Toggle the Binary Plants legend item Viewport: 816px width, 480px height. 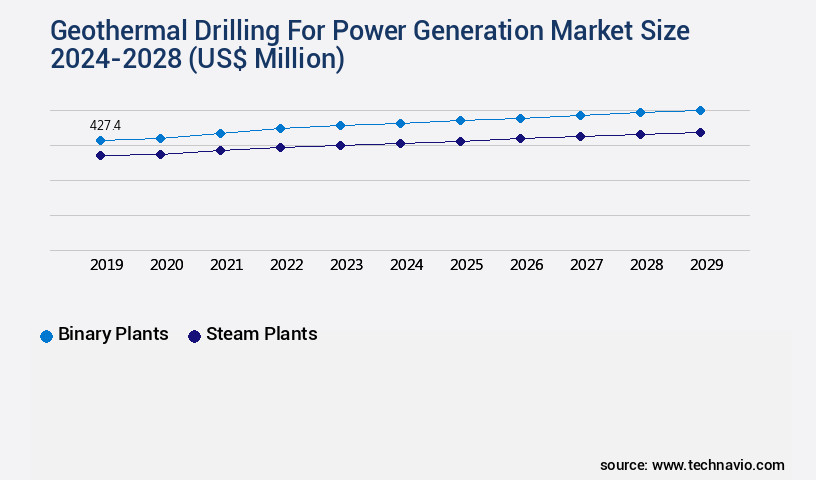[x=113, y=334]
